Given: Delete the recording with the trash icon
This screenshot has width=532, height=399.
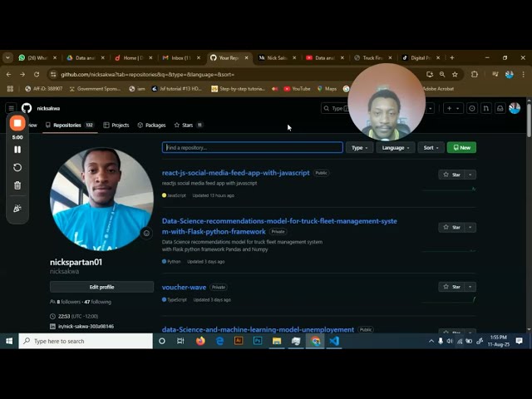Looking at the screenshot, I should click(17, 185).
